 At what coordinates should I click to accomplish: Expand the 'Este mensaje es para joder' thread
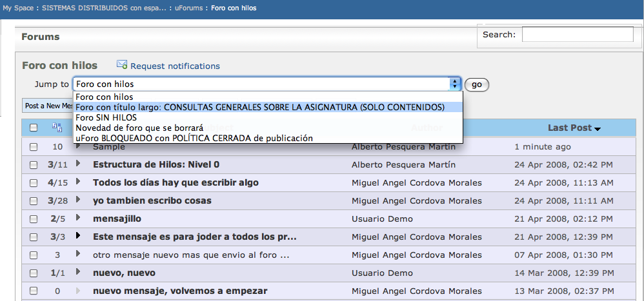(x=79, y=236)
